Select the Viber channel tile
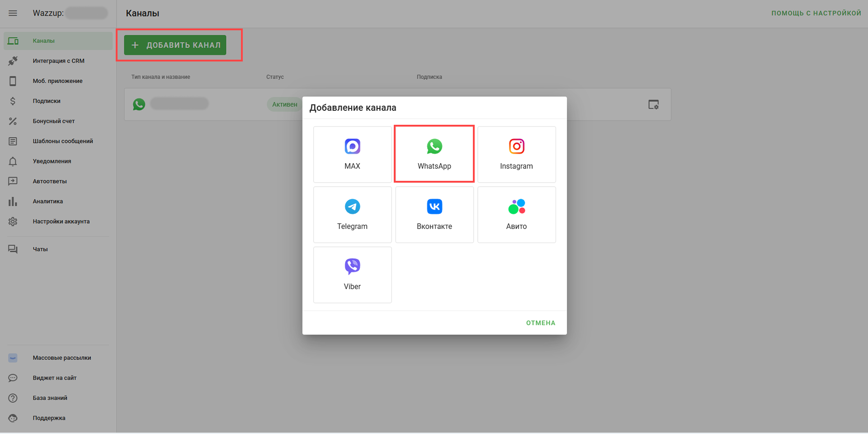Screen dimensions: 868x434 point(352,275)
